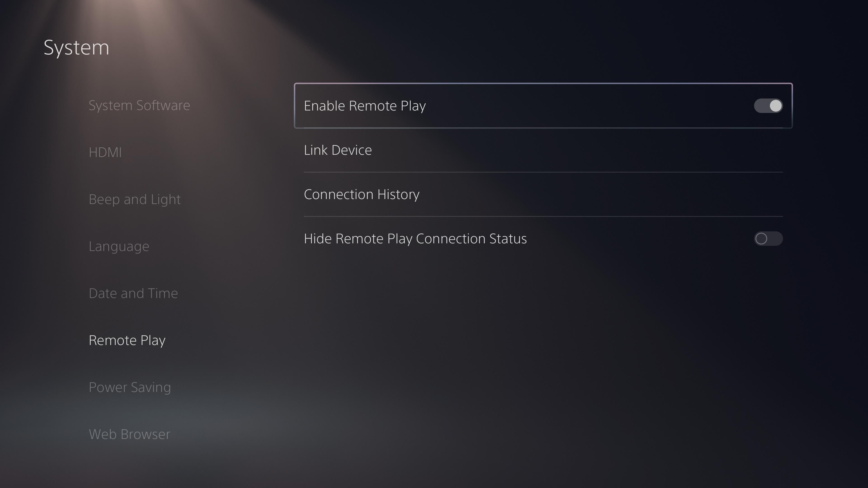This screenshot has height=488, width=868.
Task: Select System Software settings category
Action: pyautogui.click(x=139, y=105)
